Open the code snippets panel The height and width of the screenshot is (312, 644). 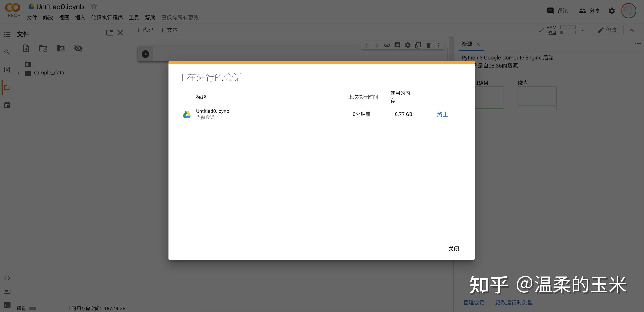click(x=7, y=278)
